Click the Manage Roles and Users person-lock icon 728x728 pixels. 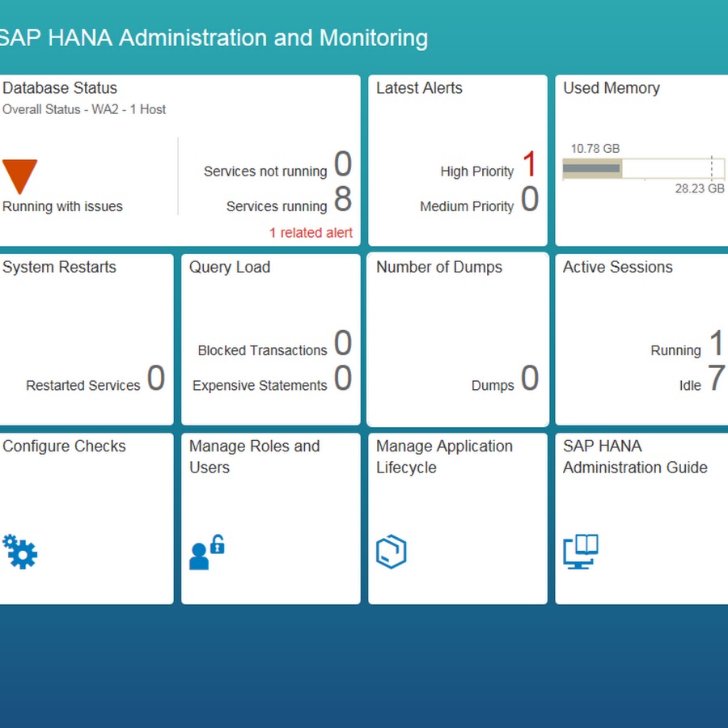(207, 552)
